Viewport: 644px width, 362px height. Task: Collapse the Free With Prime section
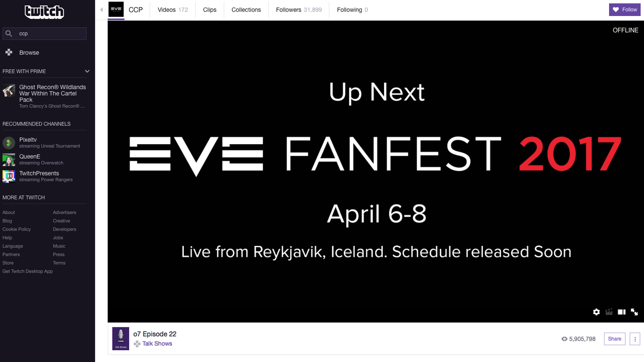click(87, 71)
